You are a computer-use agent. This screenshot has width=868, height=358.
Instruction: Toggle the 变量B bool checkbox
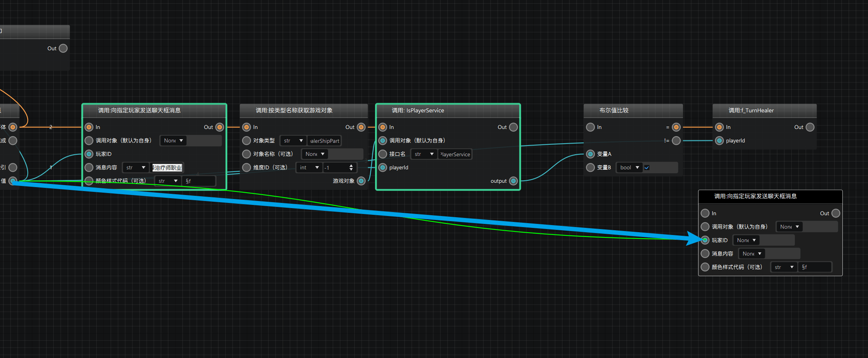647,167
